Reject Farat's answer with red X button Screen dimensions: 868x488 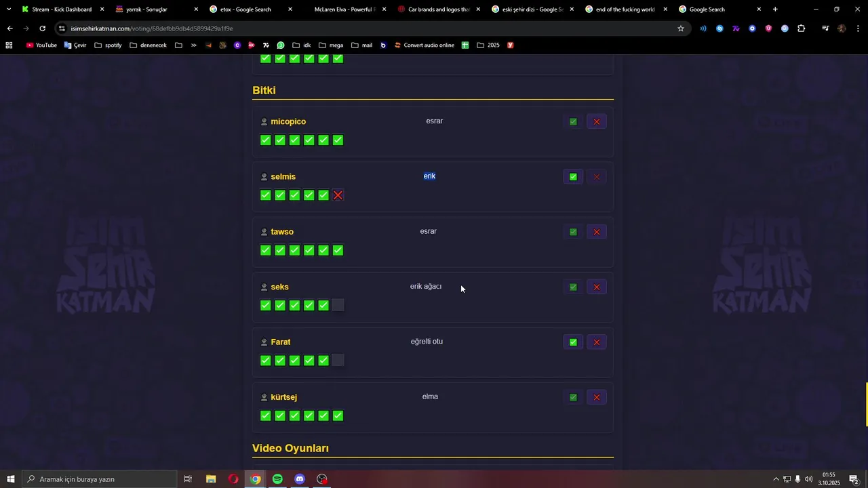click(597, 342)
